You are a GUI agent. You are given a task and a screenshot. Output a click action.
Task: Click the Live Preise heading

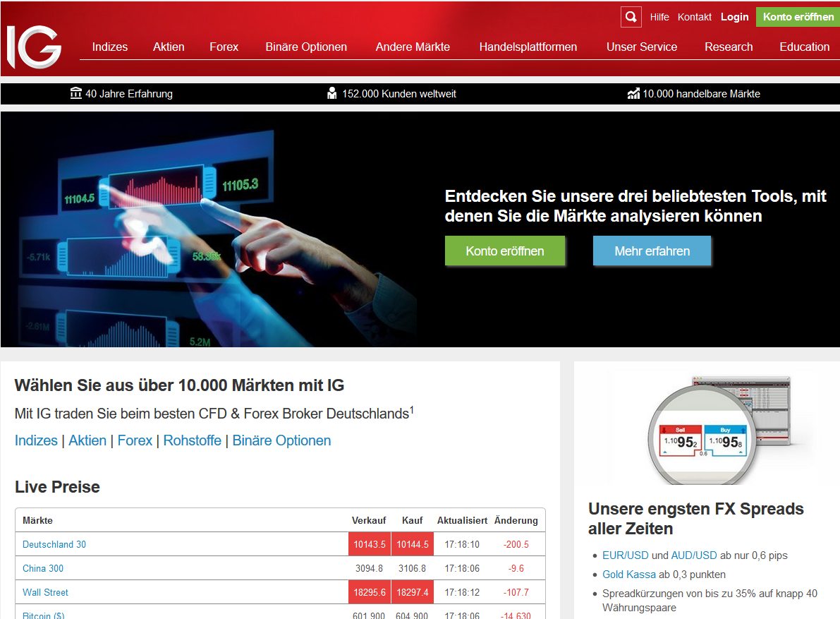click(x=57, y=486)
